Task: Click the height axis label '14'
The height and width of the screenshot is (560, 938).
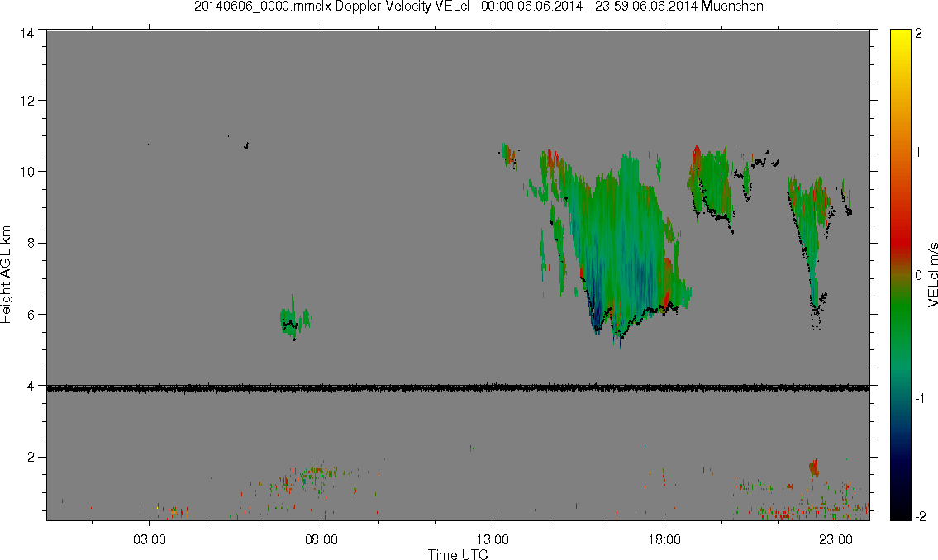Action: click(27, 34)
